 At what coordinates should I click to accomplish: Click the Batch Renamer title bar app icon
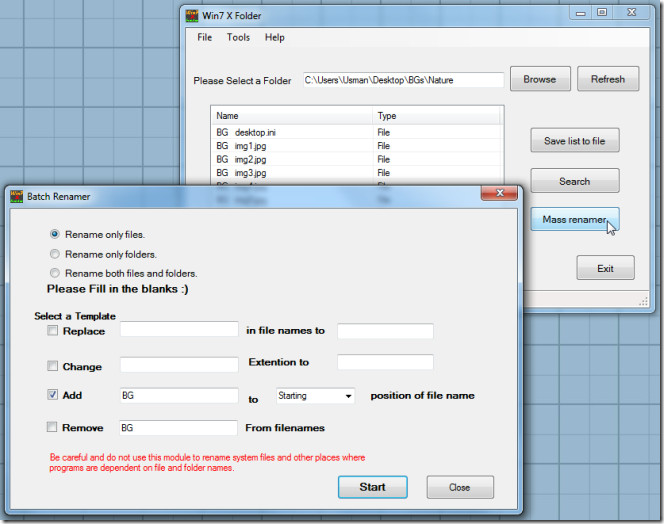tap(17, 197)
